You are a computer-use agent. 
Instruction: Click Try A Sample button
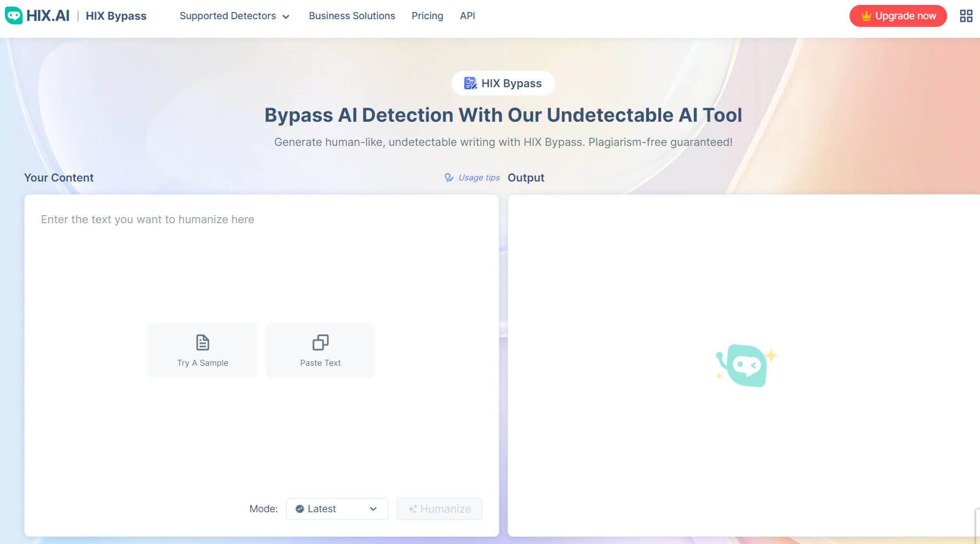(203, 350)
